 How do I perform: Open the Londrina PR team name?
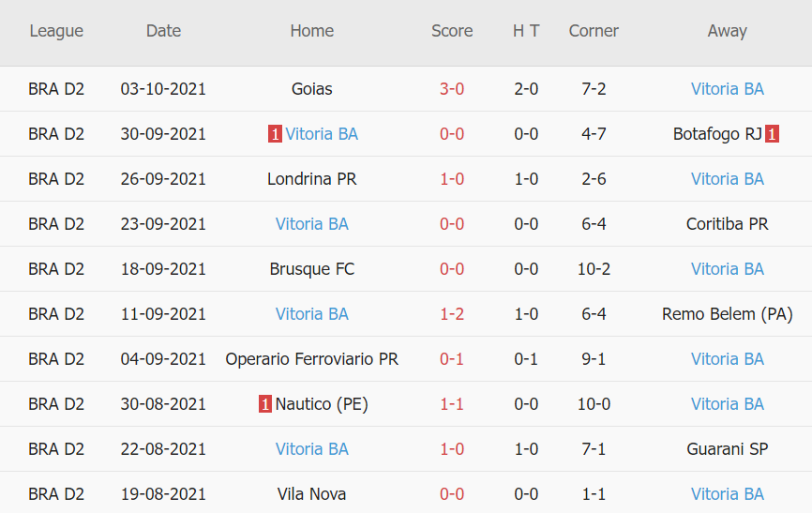pyautogui.click(x=312, y=179)
